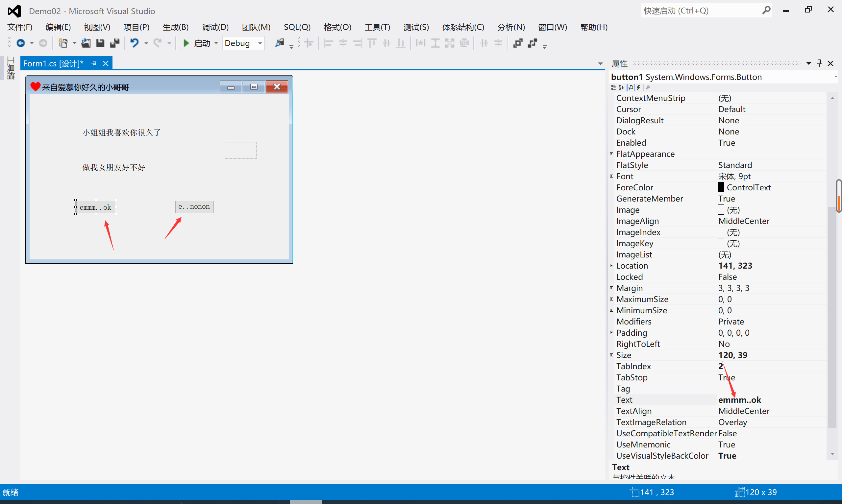This screenshot has width=842, height=504.
Task: Open the 工具(T) menu
Action: click(377, 27)
